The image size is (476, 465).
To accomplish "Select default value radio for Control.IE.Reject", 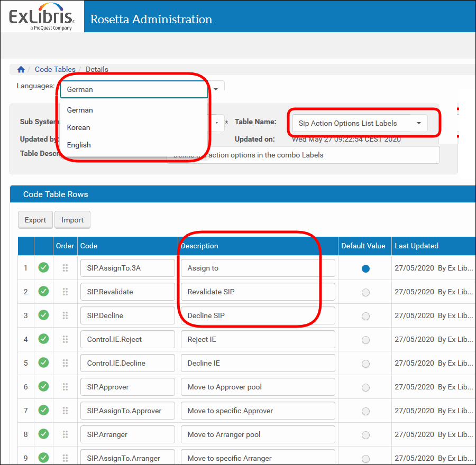I will point(365,340).
